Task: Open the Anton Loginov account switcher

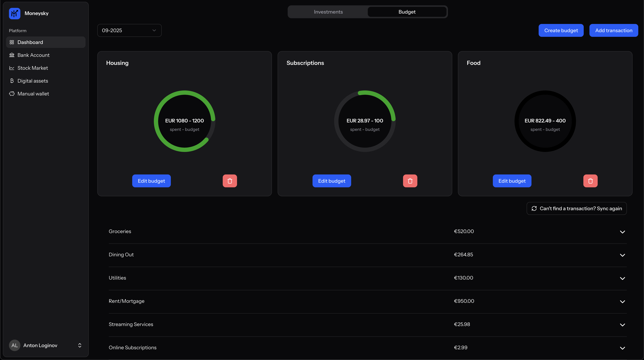Action: pyautogui.click(x=80, y=345)
